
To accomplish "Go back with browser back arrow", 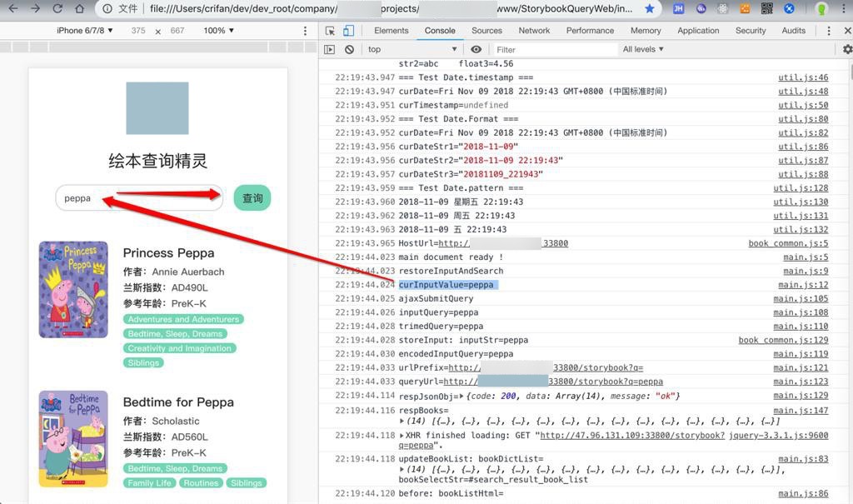I will click(13, 8).
